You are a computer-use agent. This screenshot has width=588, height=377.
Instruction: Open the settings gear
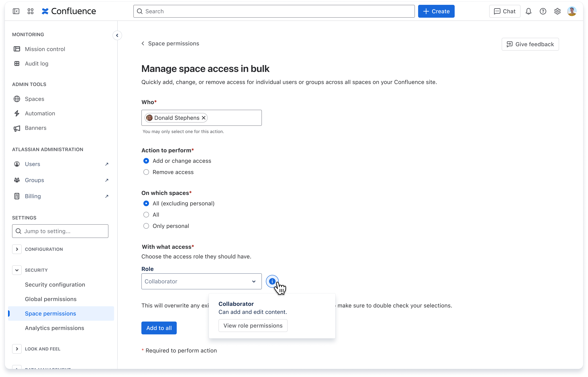tap(557, 11)
